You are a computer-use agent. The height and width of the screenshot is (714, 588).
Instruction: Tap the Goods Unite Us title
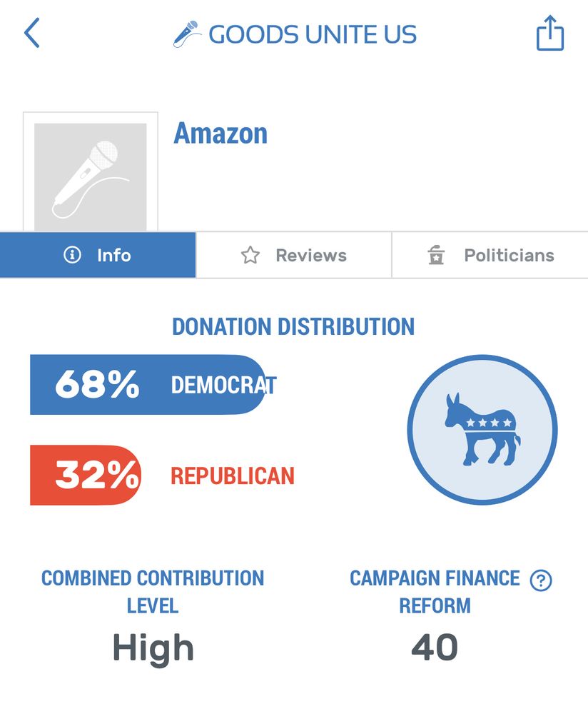[312, 34]
